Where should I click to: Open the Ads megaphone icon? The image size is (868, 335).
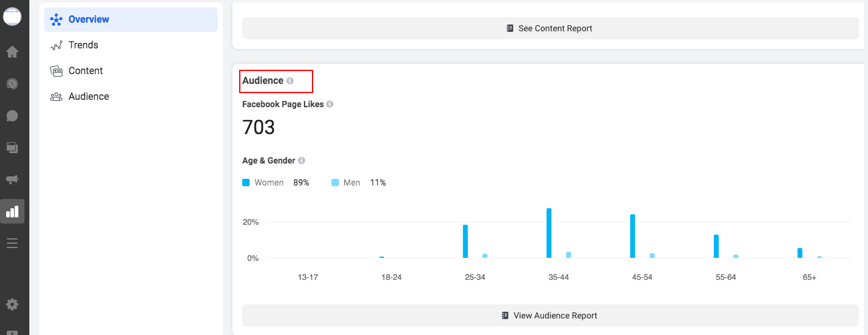12,179
